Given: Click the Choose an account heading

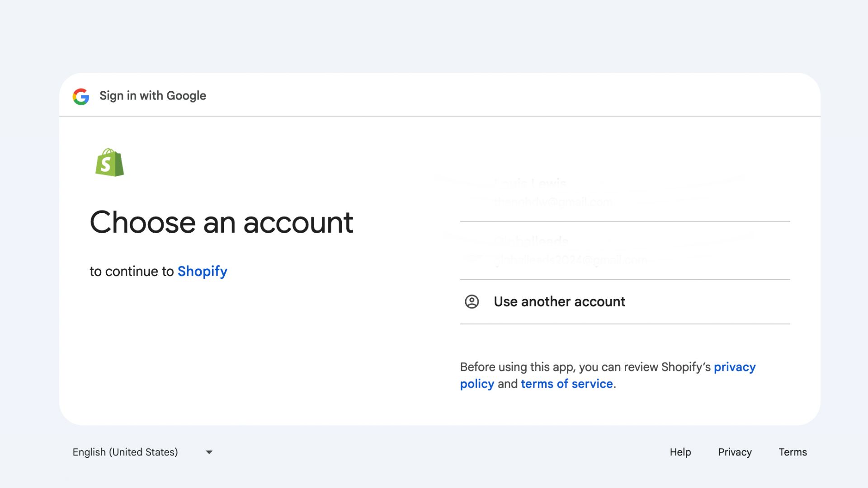Looking at the screenshot, I should (222, 222).
